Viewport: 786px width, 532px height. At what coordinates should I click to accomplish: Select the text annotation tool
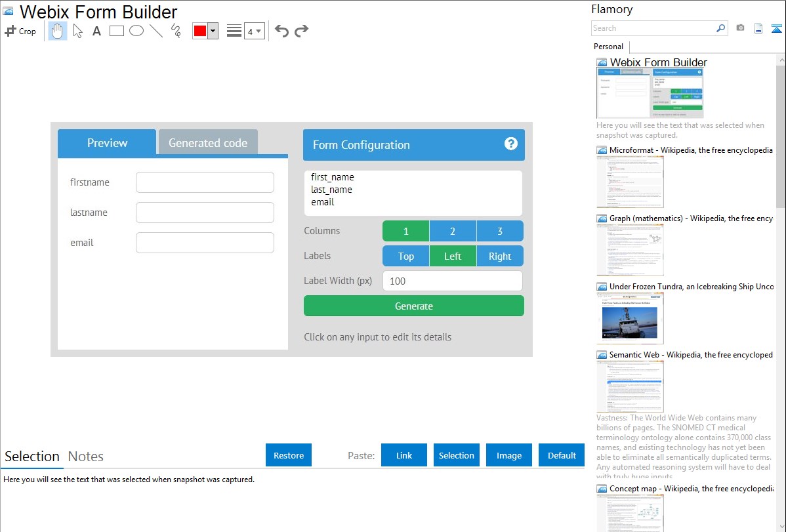(96, 31)
